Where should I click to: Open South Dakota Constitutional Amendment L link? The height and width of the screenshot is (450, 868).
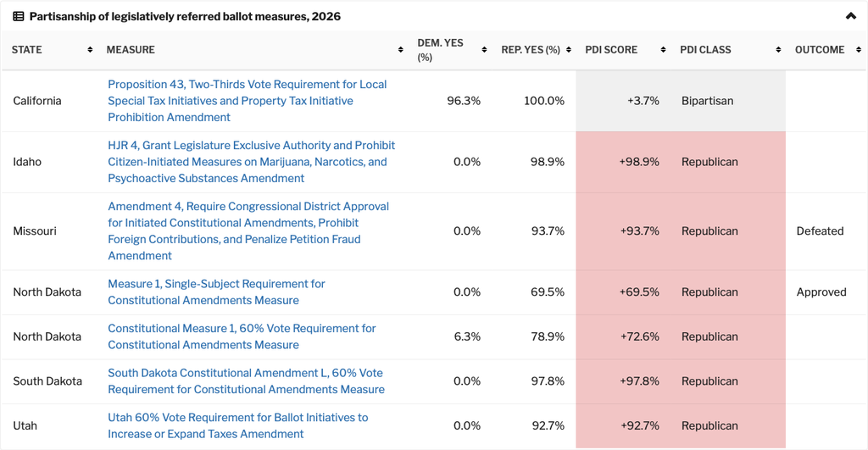[x=247, y=381]
